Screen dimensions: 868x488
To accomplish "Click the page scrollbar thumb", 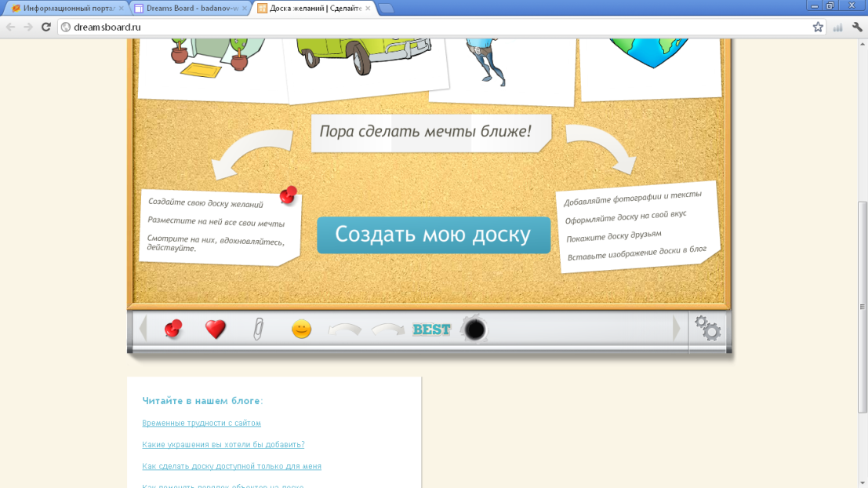I will click(863, 308).
